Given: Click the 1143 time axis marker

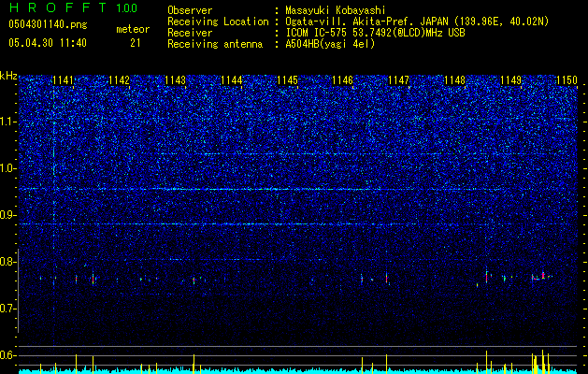Looking at the screenshot, I should click(x=175, y=80).
